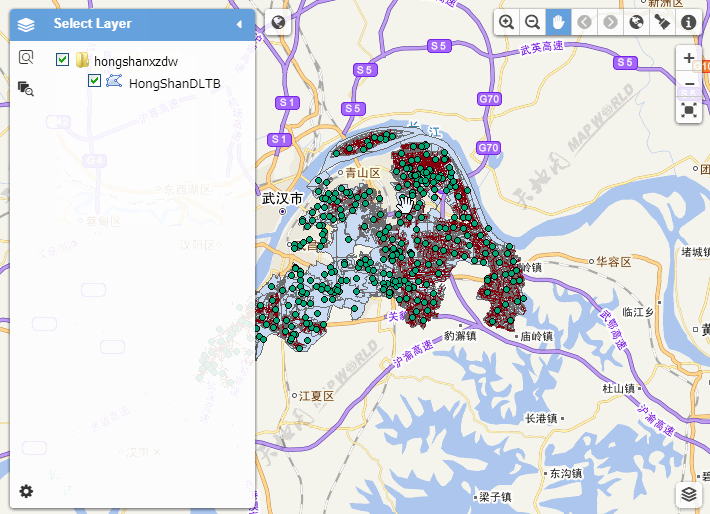Click the minus zoom out button
This screenshot has height=514, width=710.
(x=689, y=84)
